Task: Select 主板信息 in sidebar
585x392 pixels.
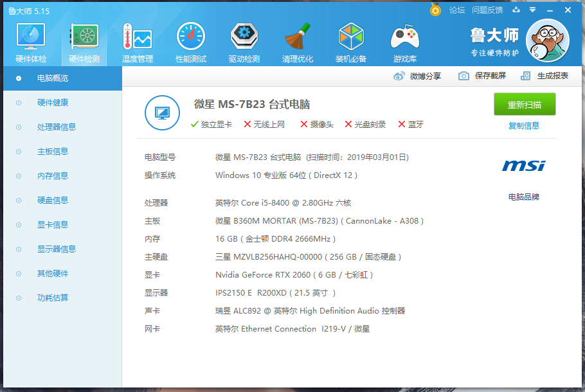Action: [63, 152]
